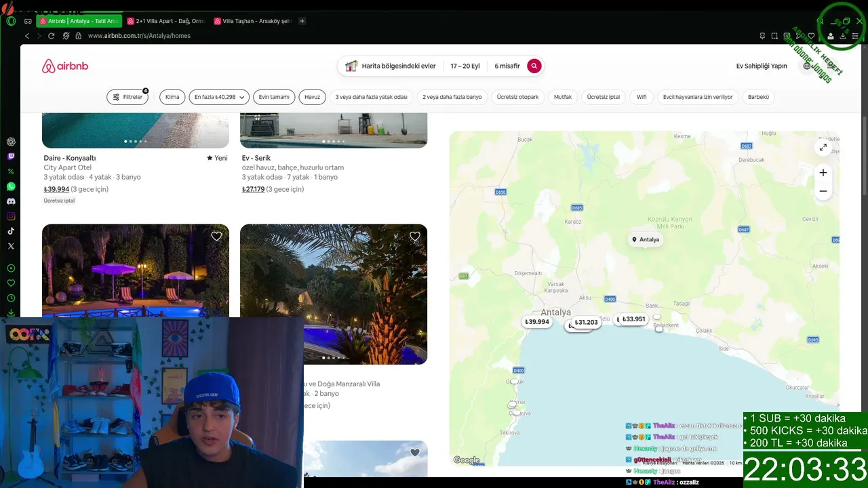
Task: Favorite the palm tree night pool listing
Action: pos(415,237)
